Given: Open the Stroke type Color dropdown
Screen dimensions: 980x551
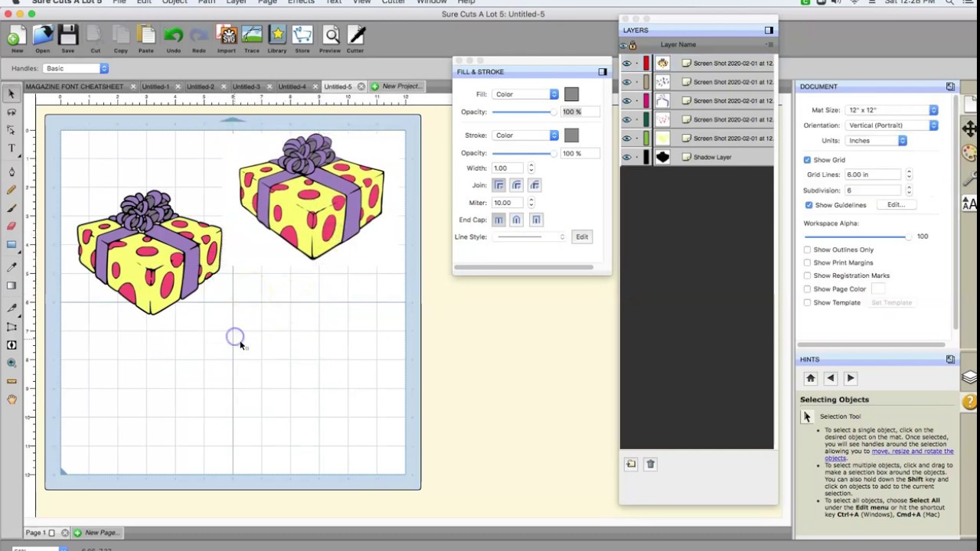Looking at the screenshot, I should click(x=526, y=135).
